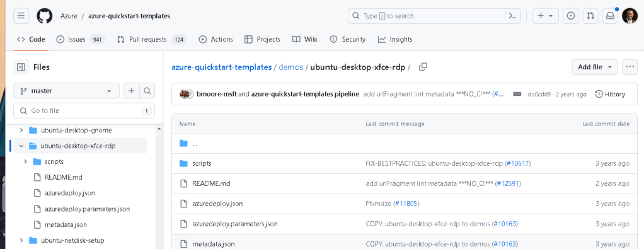Focus the Go to file search box
The width and height of the screenshot is (644, 249).
click(84, 110)
